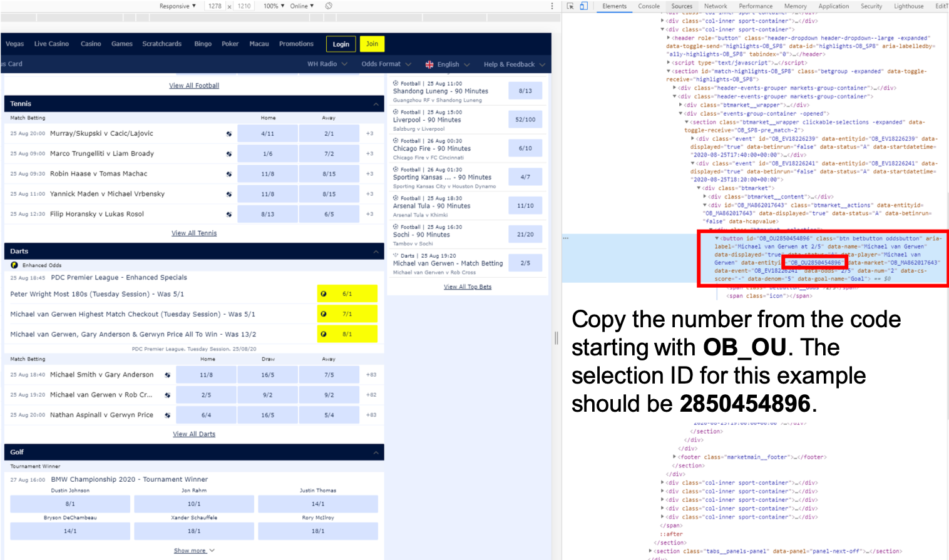The width and height of the screenshot is (949, 560).
Task: Select 7/1 enhanced odds for Highest Match Checkout
Action: (347, 314)
